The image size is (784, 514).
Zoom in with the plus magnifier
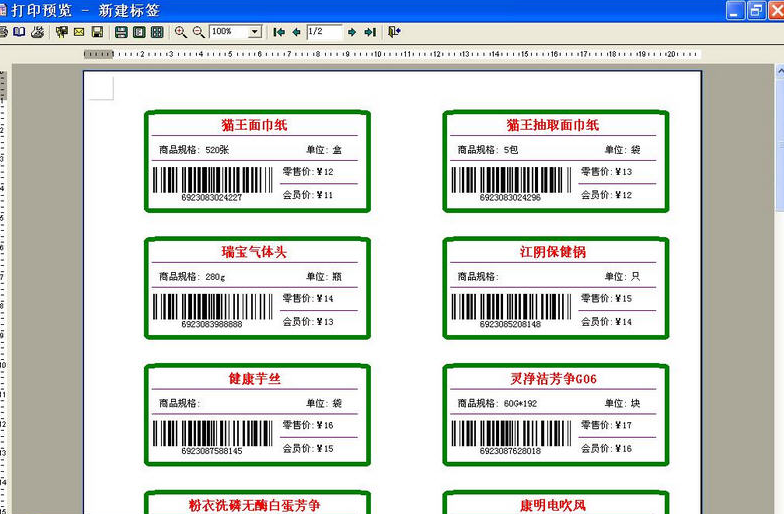(x=180, y=32)
